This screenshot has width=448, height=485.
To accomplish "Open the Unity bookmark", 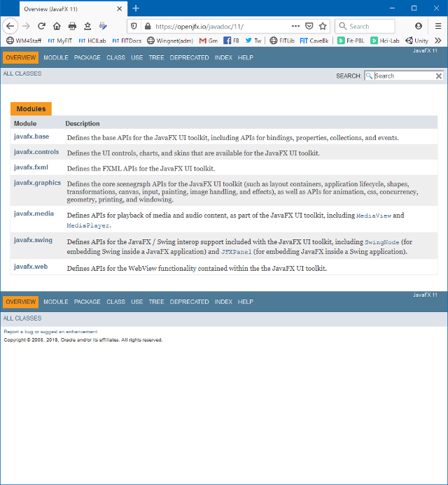I will [x=417, y=41].
